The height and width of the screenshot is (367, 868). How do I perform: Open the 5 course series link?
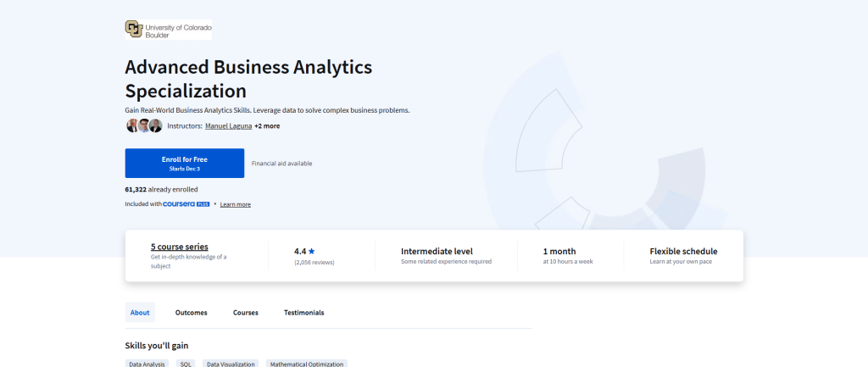point(180,247)
